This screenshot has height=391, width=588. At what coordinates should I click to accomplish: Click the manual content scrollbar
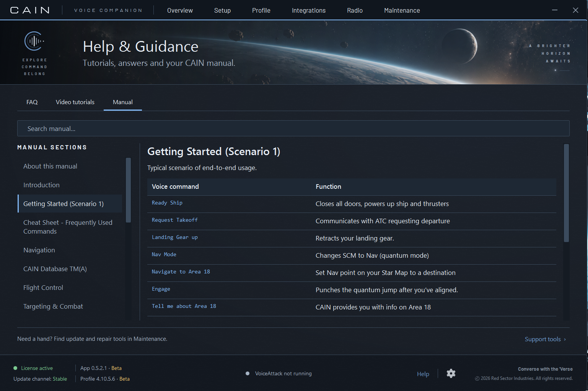click(567, 193)
